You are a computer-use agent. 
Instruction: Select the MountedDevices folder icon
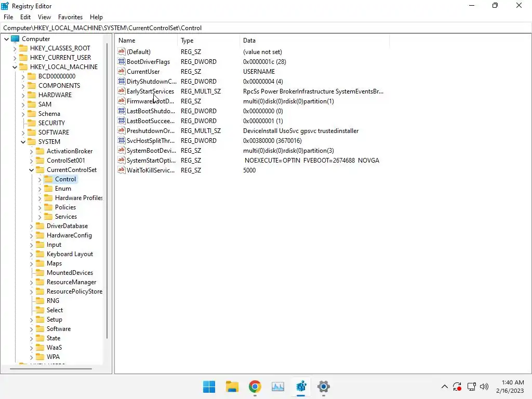(x=40, y=272)
